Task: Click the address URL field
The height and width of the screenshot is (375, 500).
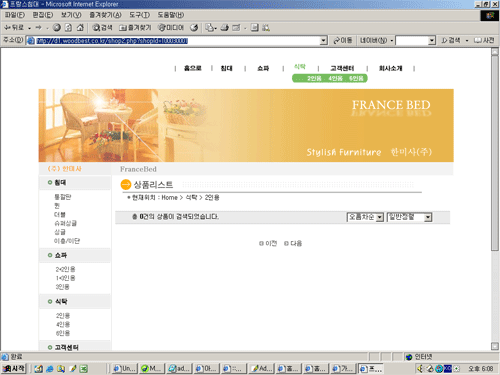Action: pos(177,41)
